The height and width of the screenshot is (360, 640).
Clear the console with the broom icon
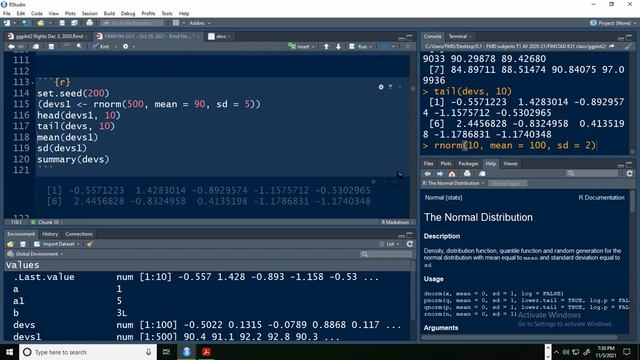point(629,47)
